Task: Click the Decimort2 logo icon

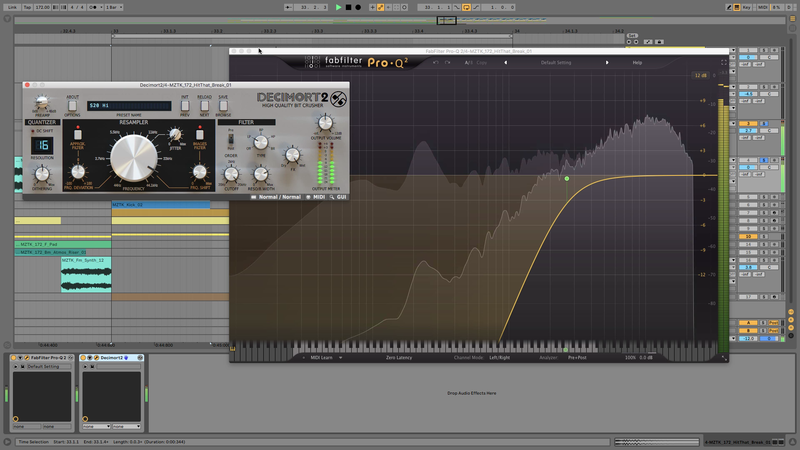Action: (x=338, y=99)
